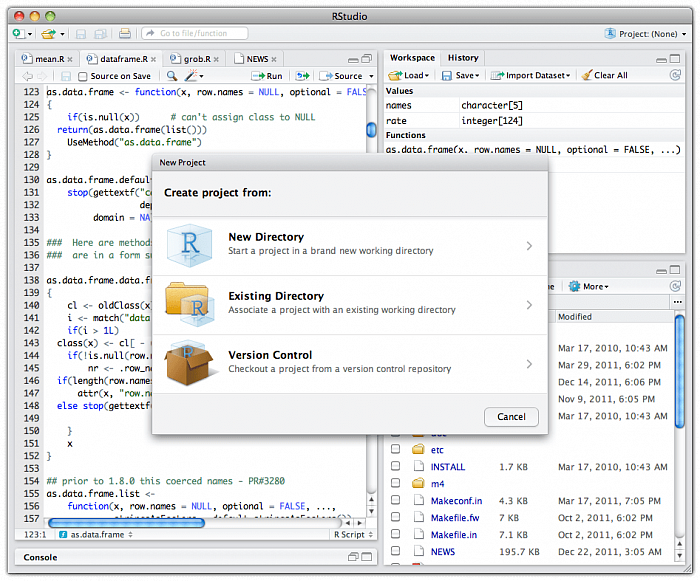The image size is (700, 581).
Task: Click the chevron on Version Control row
Action: [x=529, y=364]
